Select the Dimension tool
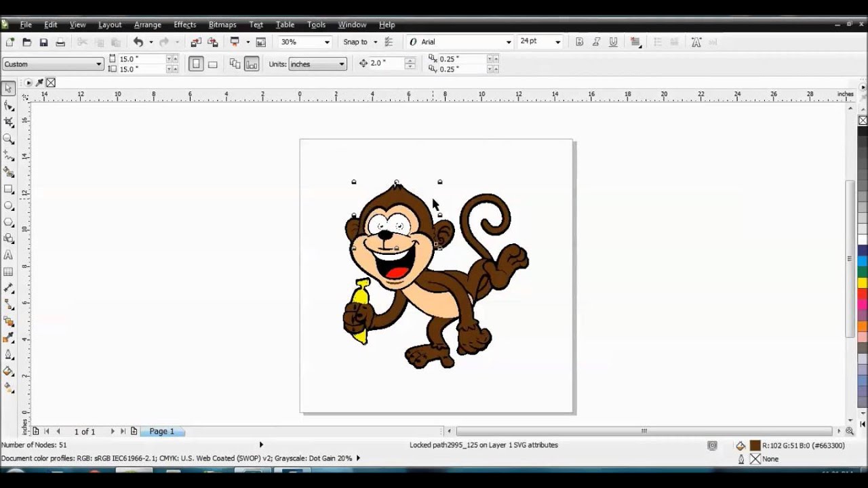The height and width of the screenshot is (488, 868). [8, 288]
